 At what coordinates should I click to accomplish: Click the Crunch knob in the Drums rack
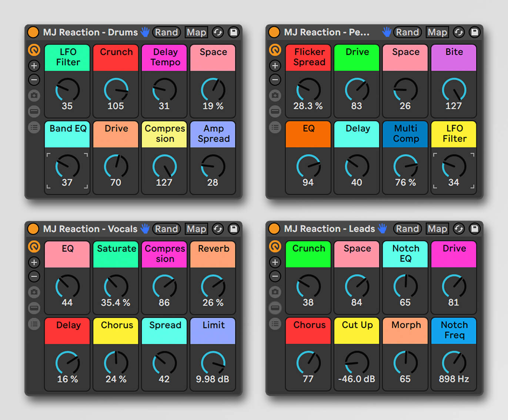116,90
